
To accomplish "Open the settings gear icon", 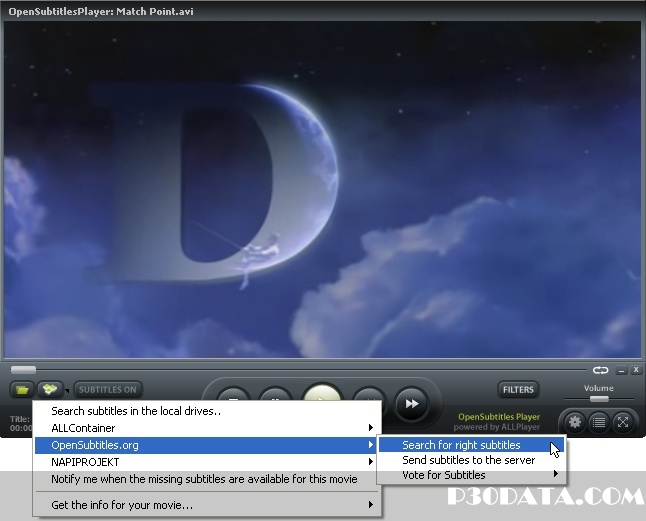I will (576, 422).
